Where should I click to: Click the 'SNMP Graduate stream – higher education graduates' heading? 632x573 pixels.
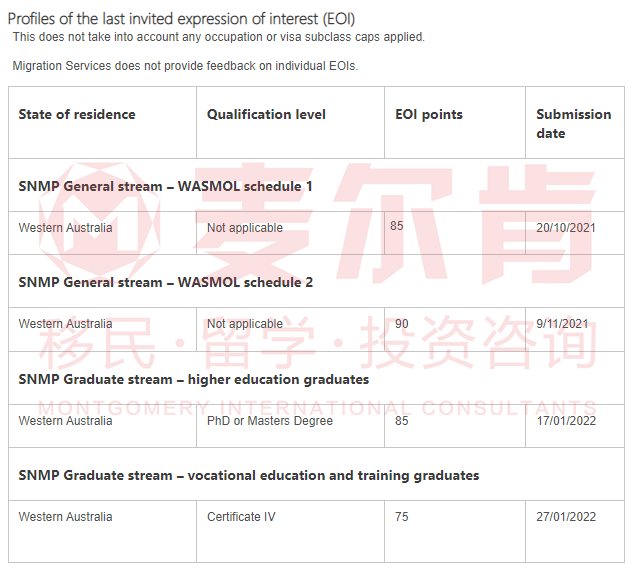pos(193,380)
